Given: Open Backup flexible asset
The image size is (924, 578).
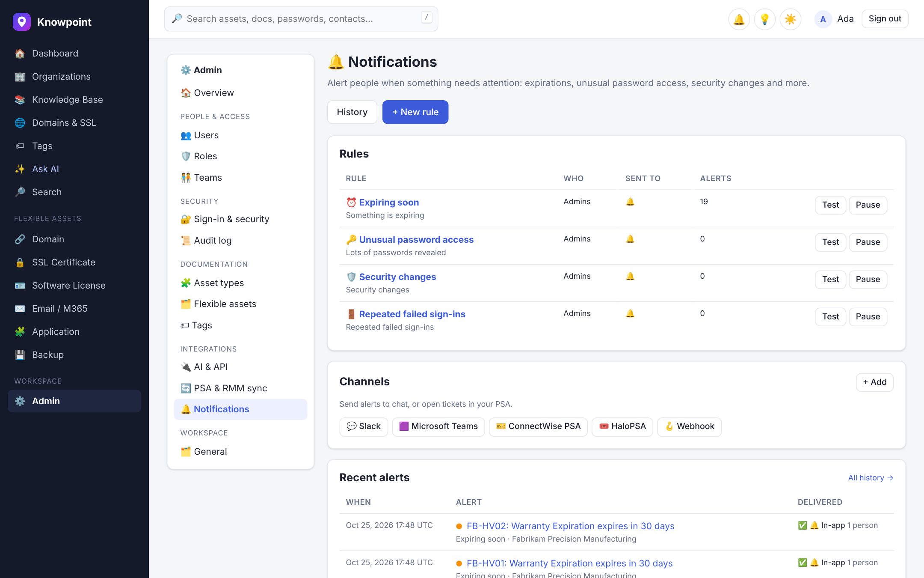Looking at the screenshot, I should coord(74,355).
